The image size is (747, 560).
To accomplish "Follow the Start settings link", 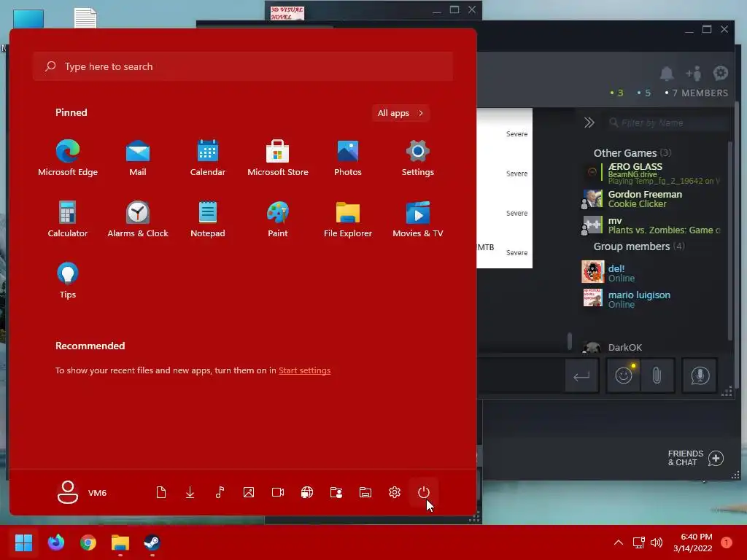I will 304,370.
